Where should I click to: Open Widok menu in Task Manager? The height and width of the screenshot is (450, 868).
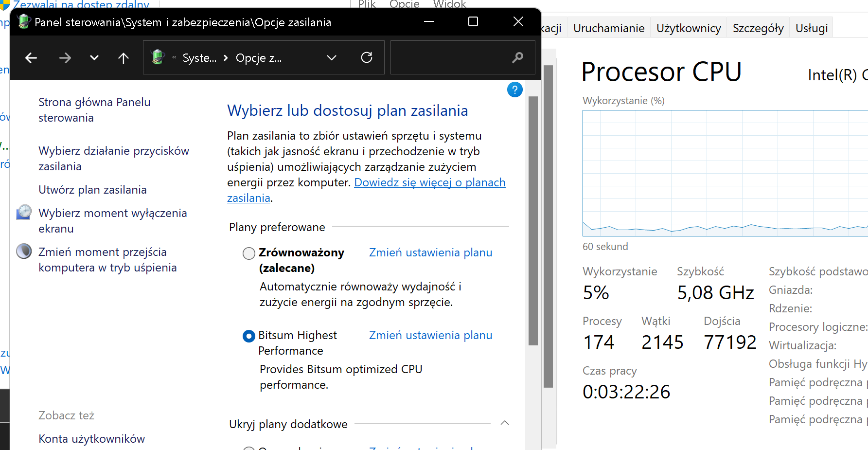pyautogui.click(x=449, y=4)
